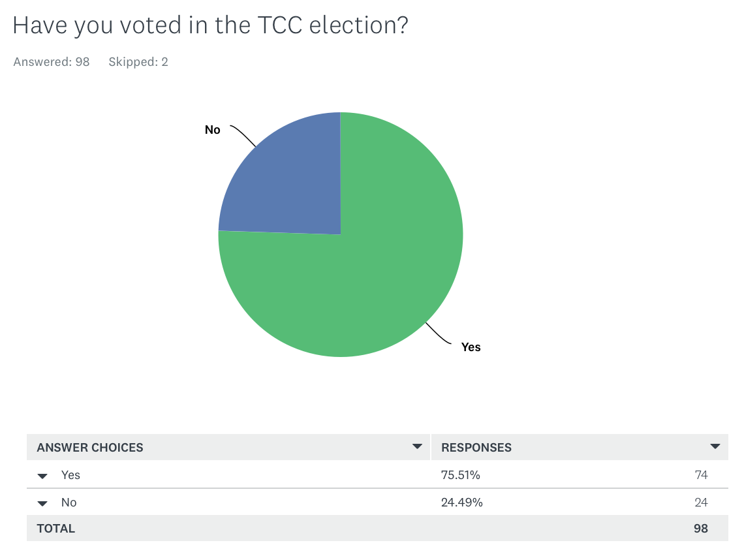744x560 pixels.
Task: Click the No response count of 24
Action: (x=702, y=503)
